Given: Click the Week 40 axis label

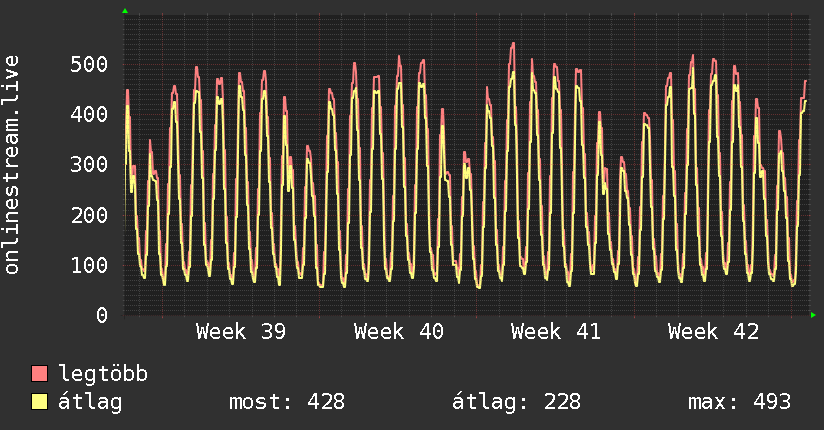Looking at the screenshot, I should point(398,332).
